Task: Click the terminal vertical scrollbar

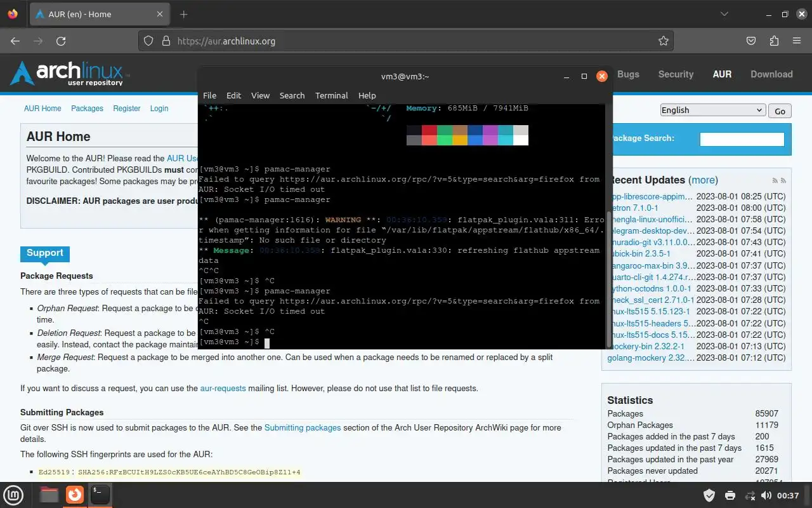Action: coord(609,279)
